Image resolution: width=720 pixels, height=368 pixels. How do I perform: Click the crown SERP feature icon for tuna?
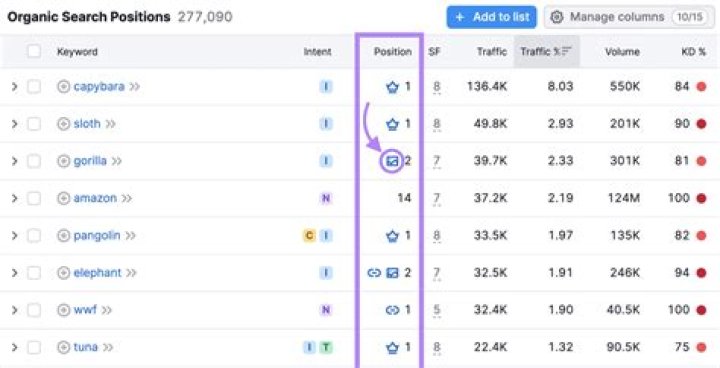point(392,348)
